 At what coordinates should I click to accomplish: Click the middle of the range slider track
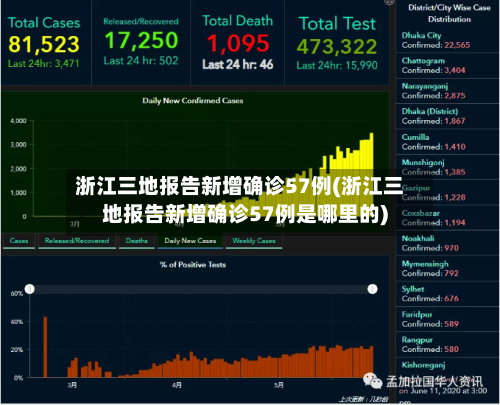[x=201, y=289]
